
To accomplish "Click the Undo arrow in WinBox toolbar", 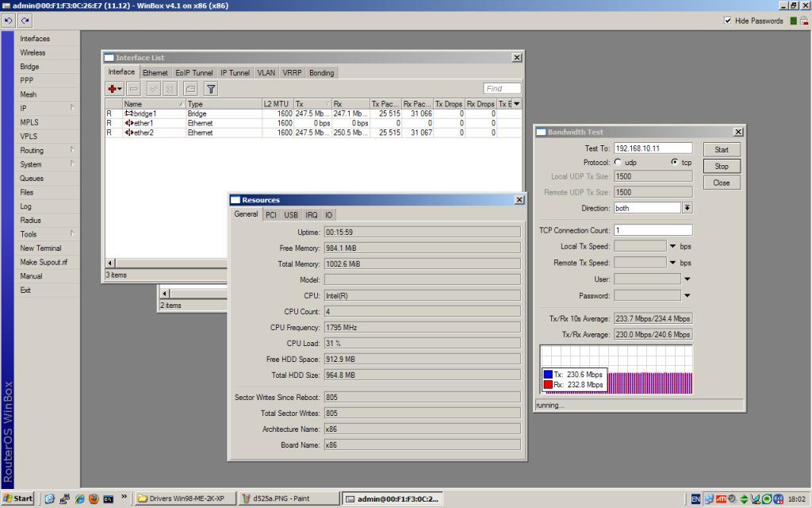I will click(x=10, y=21).
